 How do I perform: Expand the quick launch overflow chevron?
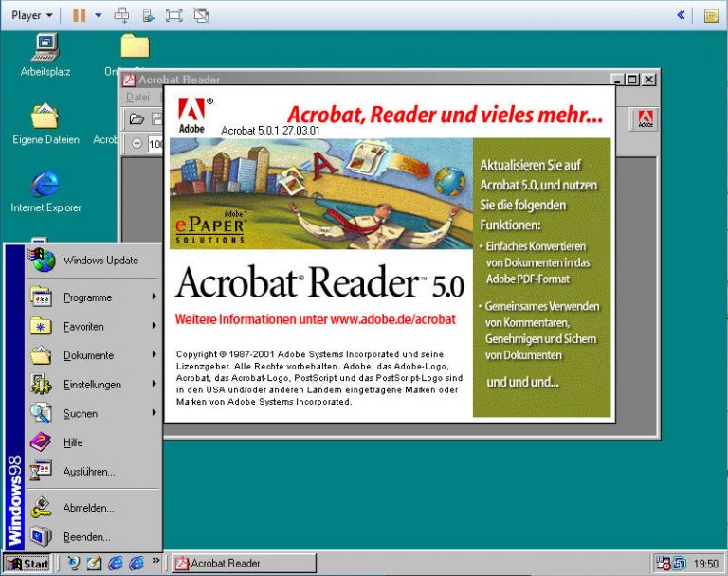coord(155,561)
